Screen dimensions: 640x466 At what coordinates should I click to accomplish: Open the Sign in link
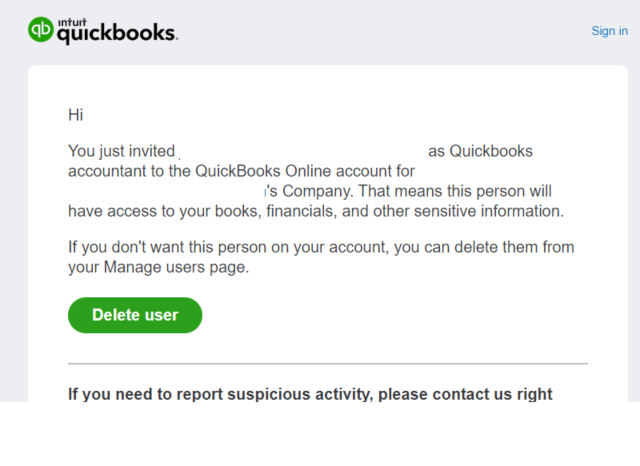609,31
